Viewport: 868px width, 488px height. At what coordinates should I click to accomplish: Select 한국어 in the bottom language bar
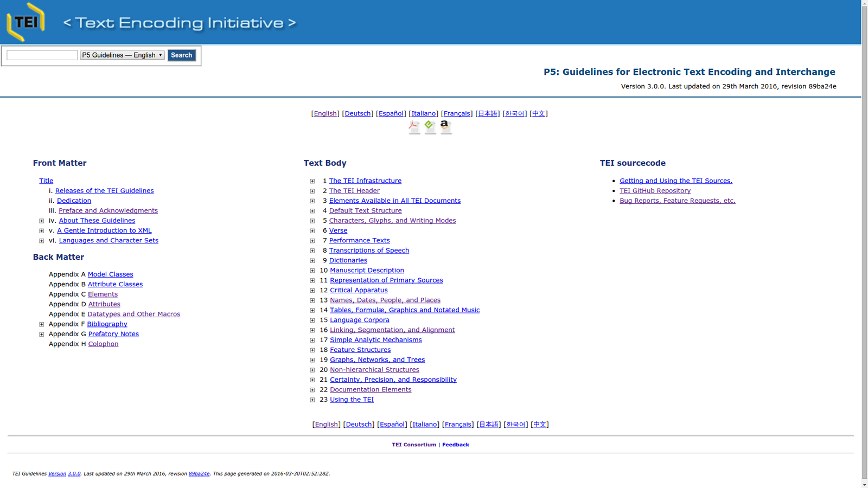click(515, 425)
